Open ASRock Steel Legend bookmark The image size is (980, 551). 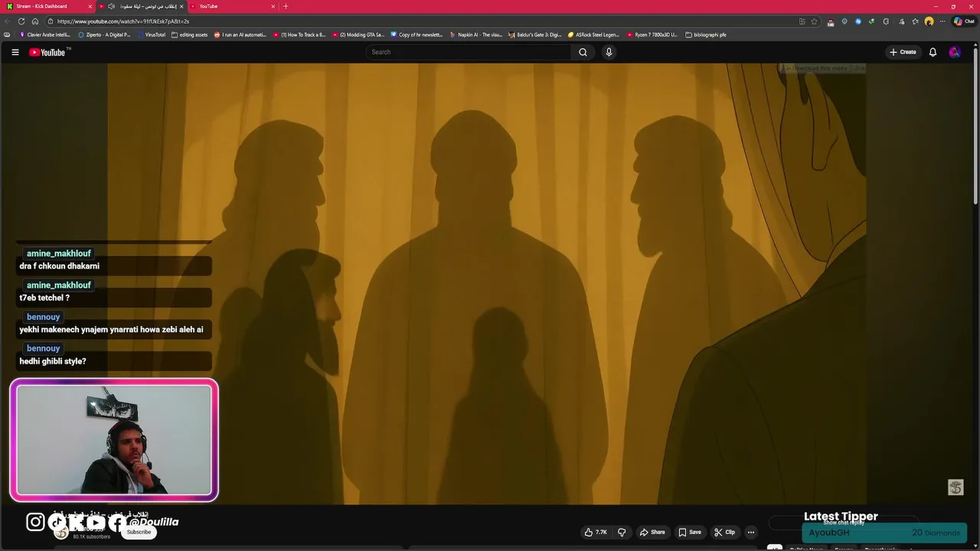pos(594,34)
